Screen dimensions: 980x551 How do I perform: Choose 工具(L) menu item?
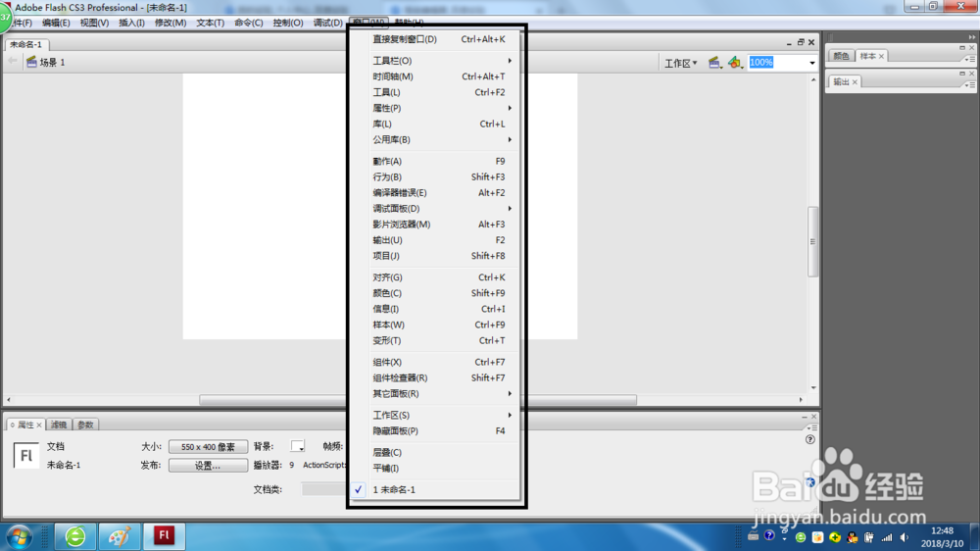click(x=435, y=92)
